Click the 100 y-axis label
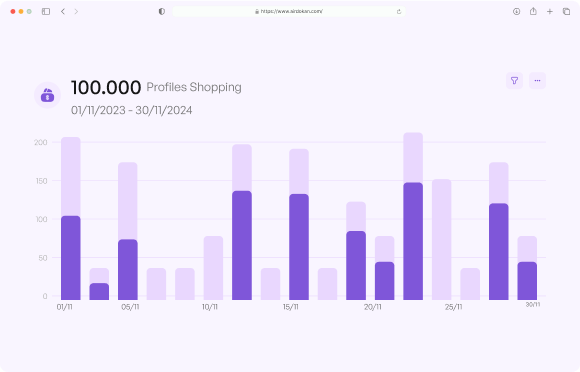 coord(41,219)
